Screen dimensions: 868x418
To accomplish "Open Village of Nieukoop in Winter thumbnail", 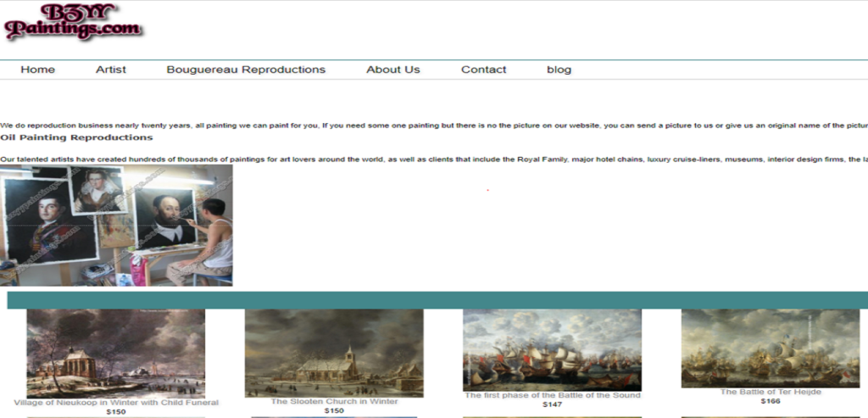I will coord(115,354).
